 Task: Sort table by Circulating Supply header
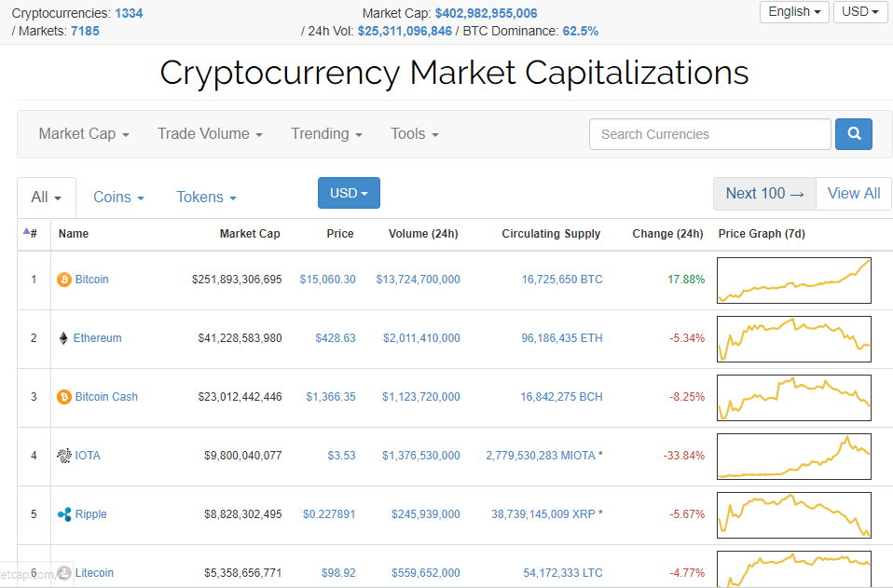(551, 233)
